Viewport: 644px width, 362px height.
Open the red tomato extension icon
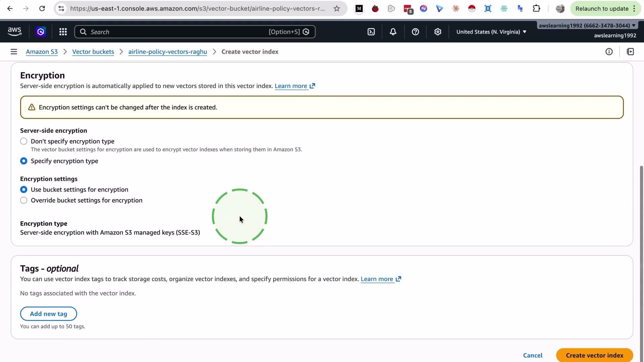click(375, 9)
